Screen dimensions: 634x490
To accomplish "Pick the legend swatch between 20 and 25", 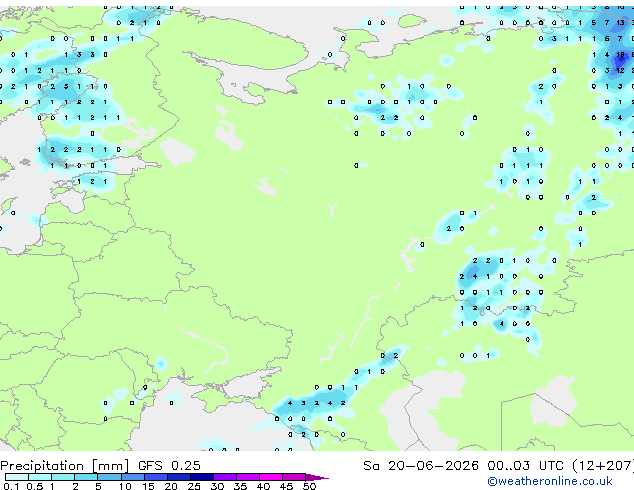I will (179, 477).
